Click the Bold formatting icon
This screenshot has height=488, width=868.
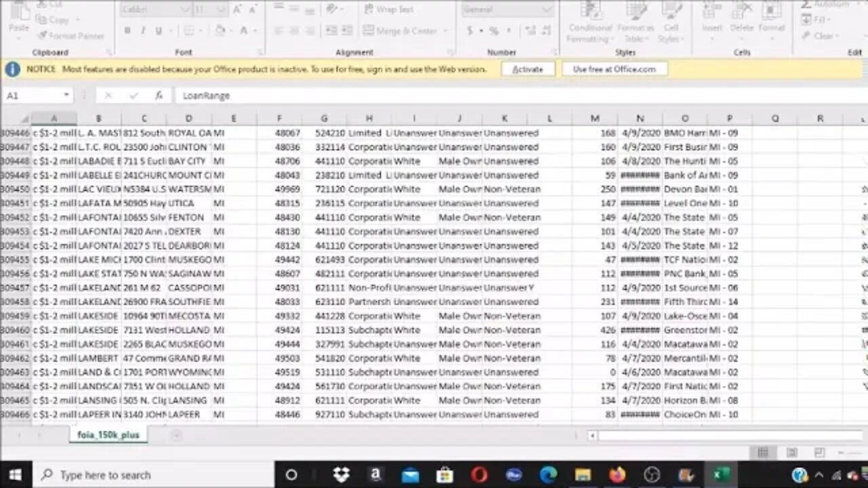[x=127, y=30]
